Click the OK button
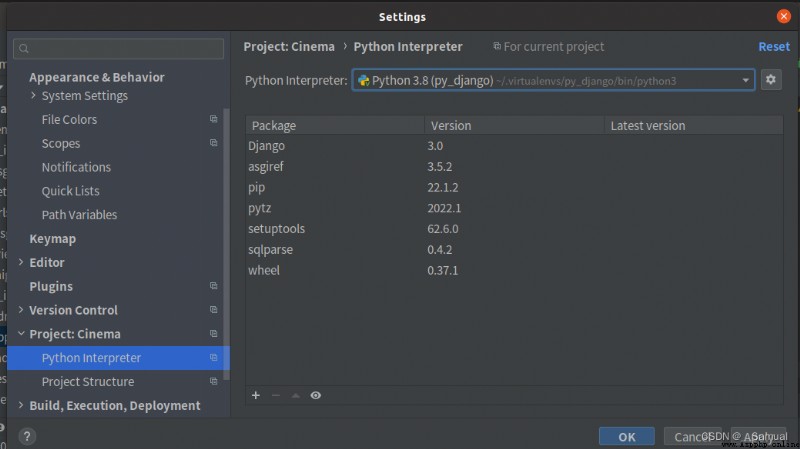Screen dimensions: 800x449 point(627,437)
